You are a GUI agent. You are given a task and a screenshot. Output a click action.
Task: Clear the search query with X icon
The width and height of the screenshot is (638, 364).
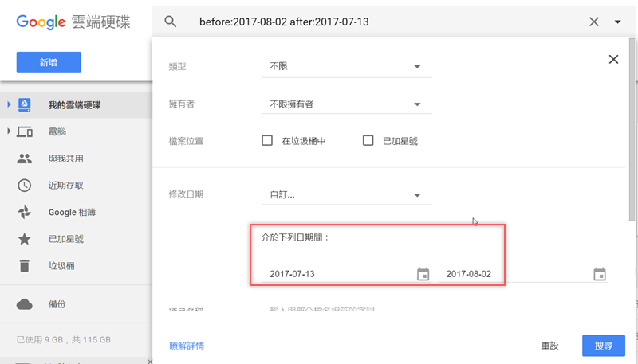tap(594, 22)
